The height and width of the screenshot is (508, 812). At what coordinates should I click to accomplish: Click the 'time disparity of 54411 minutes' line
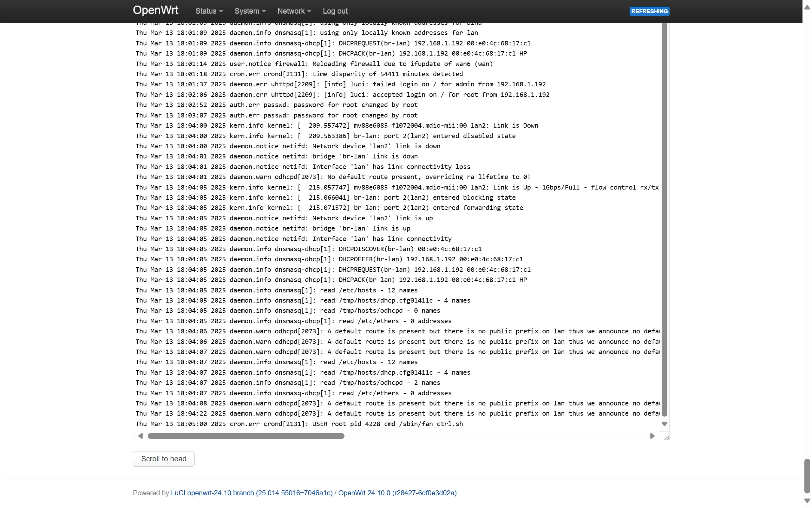(299, 74)
